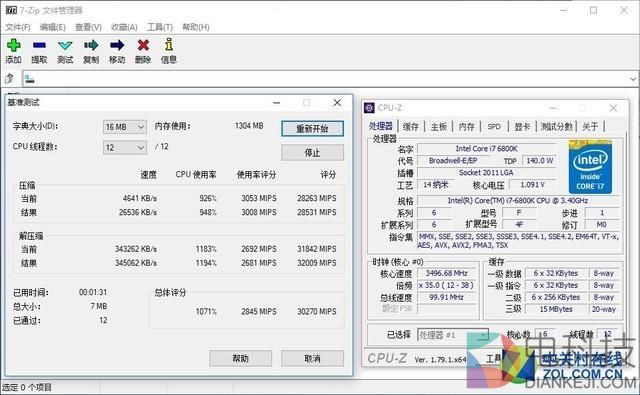Open the 查看(V) menu

point(88,27)
